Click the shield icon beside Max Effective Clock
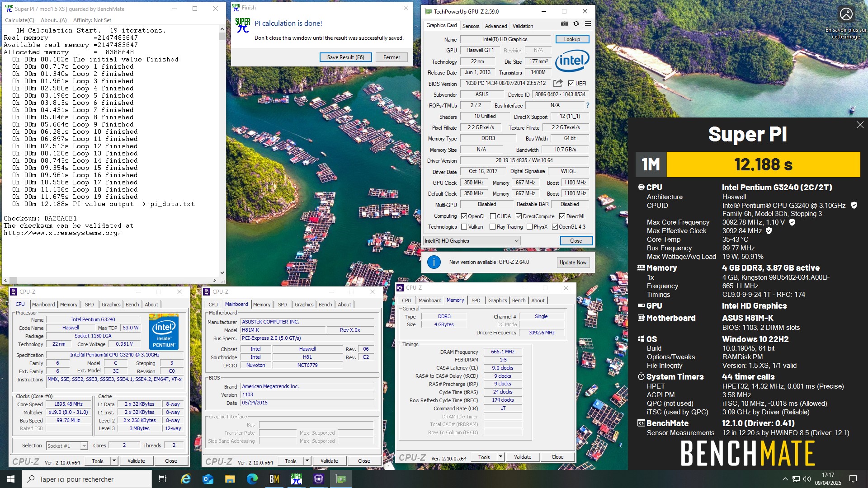This screenshot has width=868, height=488. (x=769, y=231)
